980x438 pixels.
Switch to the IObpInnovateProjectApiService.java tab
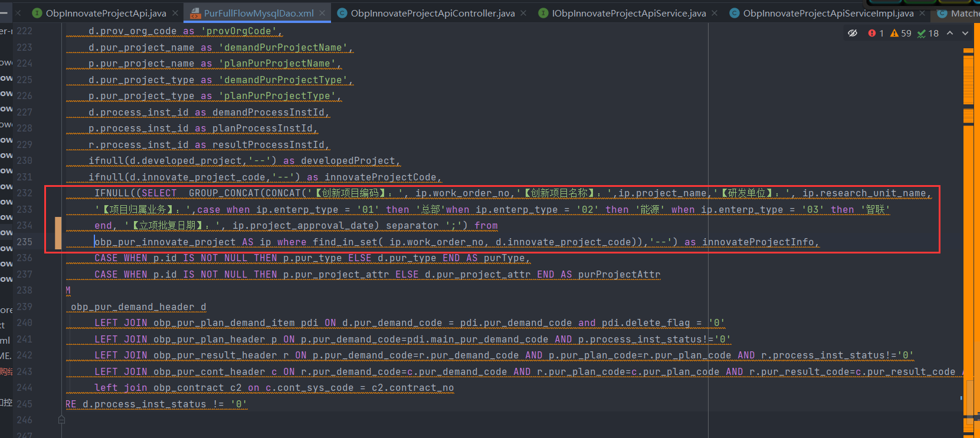[629, 13]
